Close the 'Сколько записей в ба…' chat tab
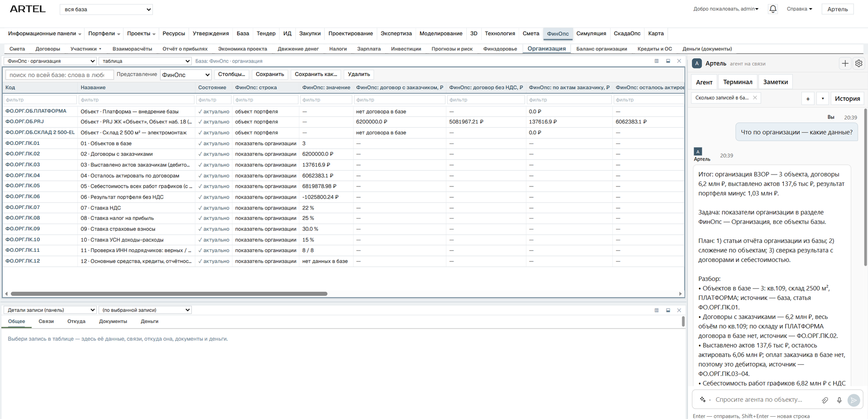The image size is (868, 419). (x=755, y=98)
